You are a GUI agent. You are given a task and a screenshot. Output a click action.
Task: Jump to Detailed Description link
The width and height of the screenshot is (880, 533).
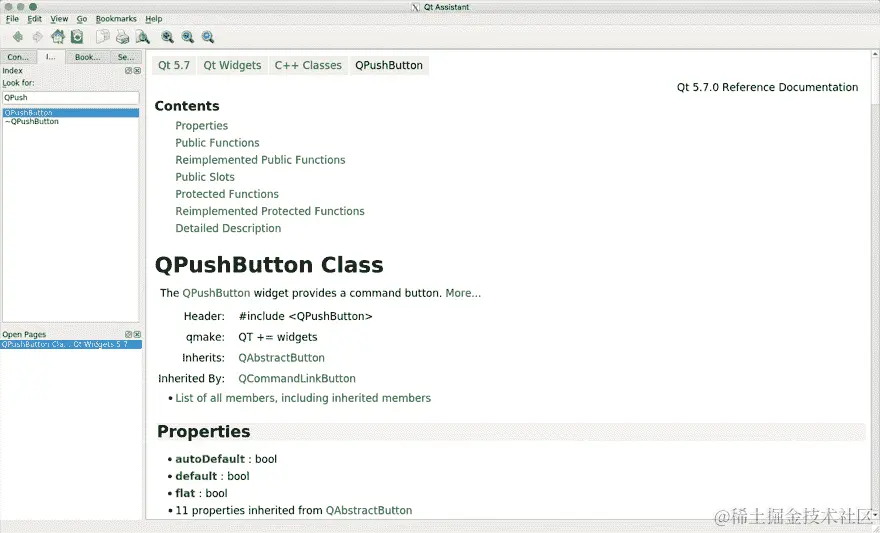[228, 228]
